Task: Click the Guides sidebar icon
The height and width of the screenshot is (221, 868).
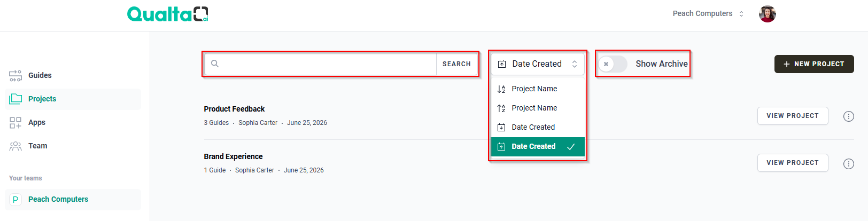Action: [15, 76]
